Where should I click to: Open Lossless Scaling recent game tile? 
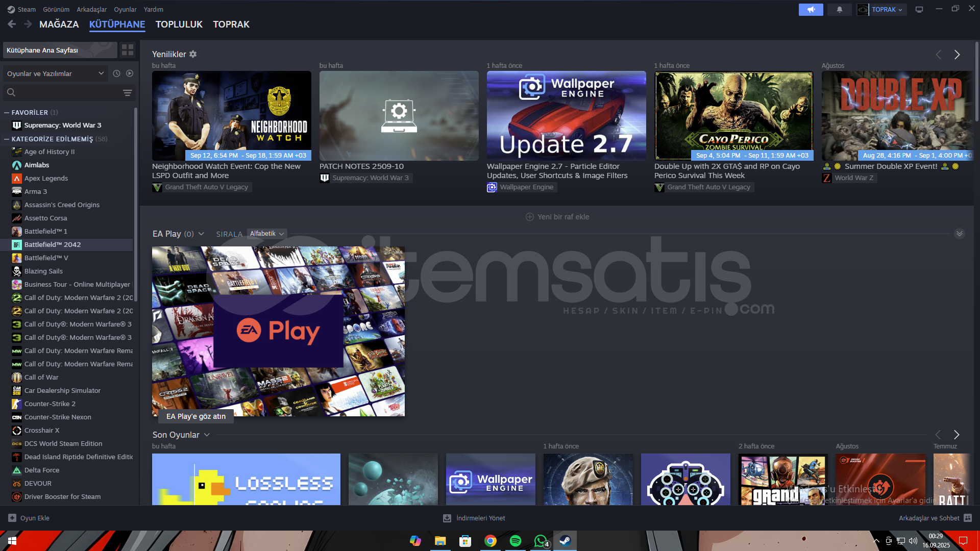[246, 479]
